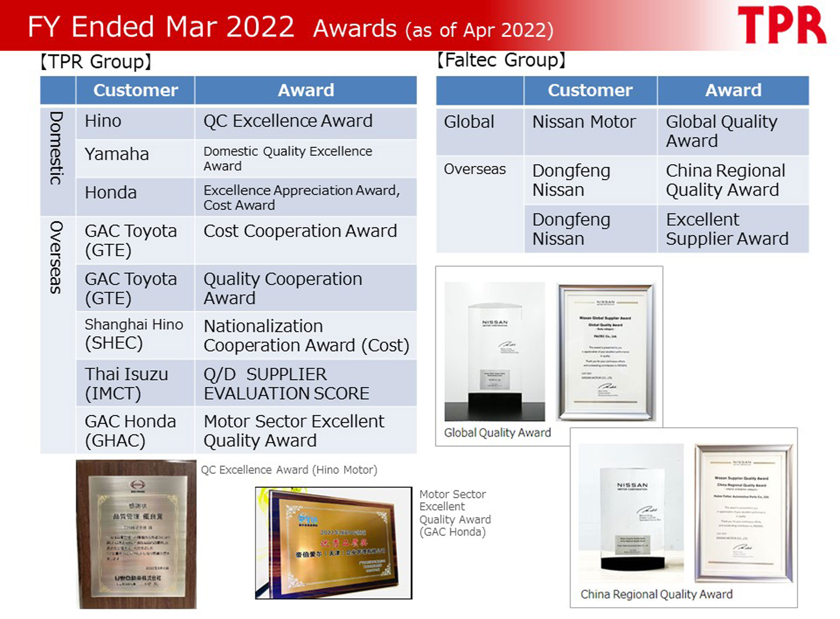Open the Hino QC Excellence plaque photo
The width and height of the screenshot is (840, 619).
click(136, 534)
